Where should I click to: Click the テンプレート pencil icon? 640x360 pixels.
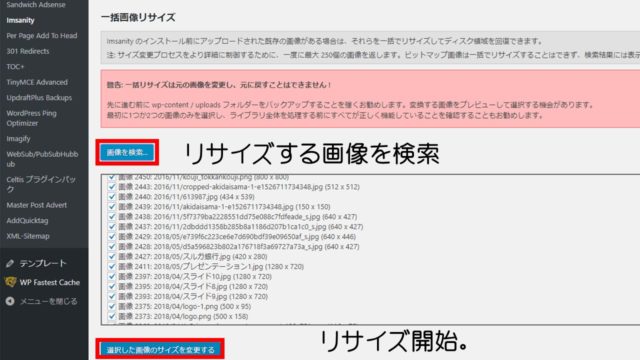10,264
